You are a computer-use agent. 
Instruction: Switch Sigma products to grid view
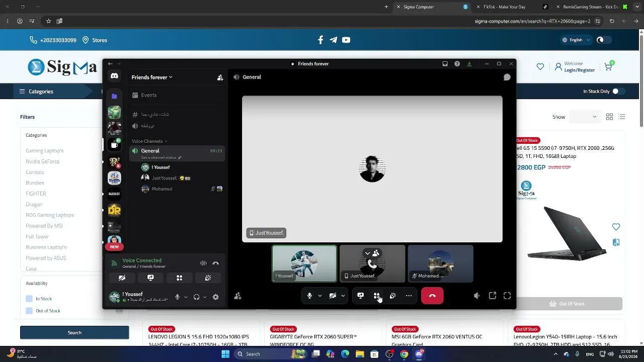pos(609,117)
